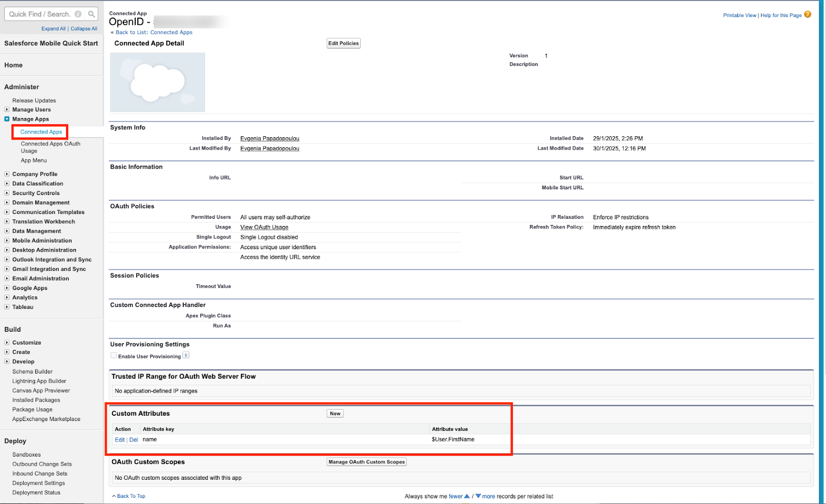
Task: Open Sandboxes under Deploy
Action: pyautogui.click(x=26, y=454)
